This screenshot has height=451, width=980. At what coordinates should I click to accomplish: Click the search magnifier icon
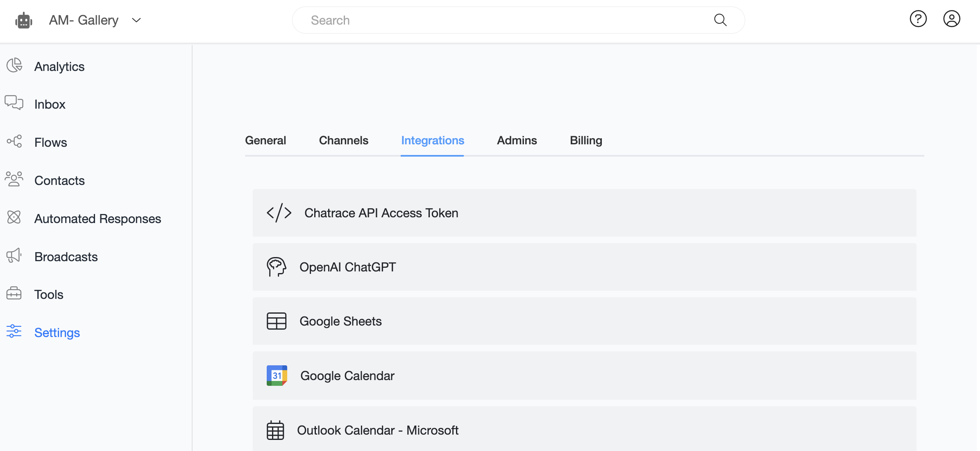pyautogui.click(x=720, y=20)
